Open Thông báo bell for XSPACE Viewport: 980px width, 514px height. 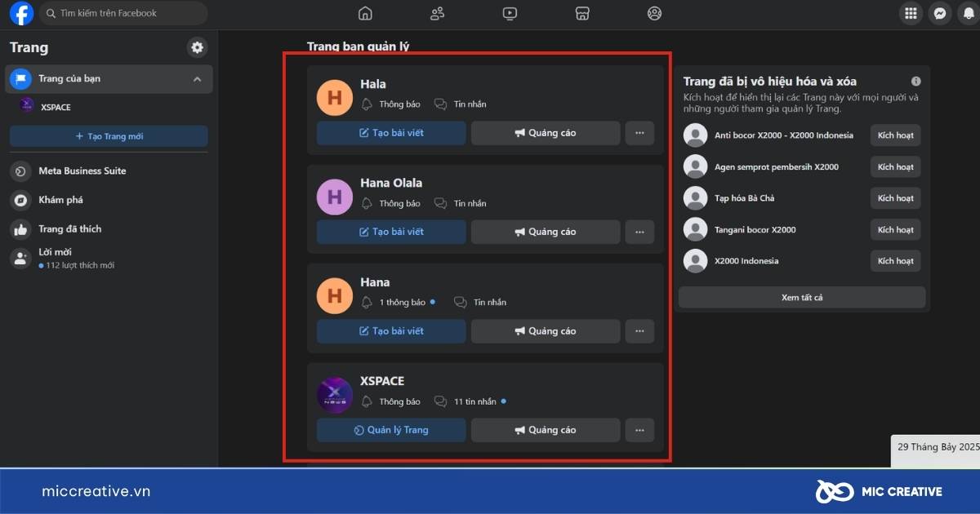367,401
